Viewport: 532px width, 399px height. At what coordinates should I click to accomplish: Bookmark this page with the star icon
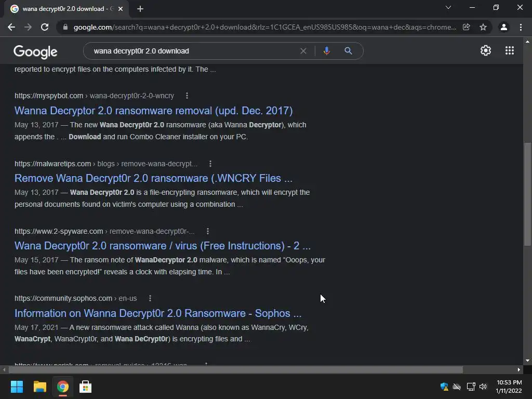tap(483, 27)
